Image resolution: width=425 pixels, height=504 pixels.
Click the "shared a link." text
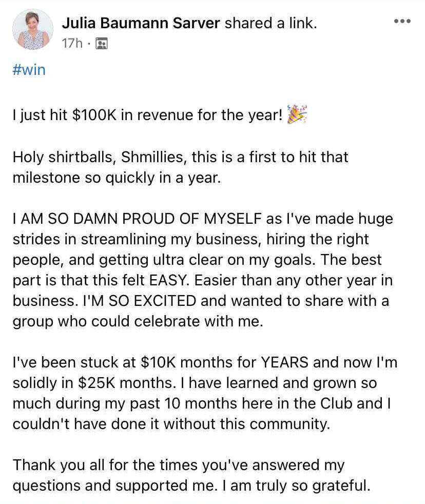[271, 23]
